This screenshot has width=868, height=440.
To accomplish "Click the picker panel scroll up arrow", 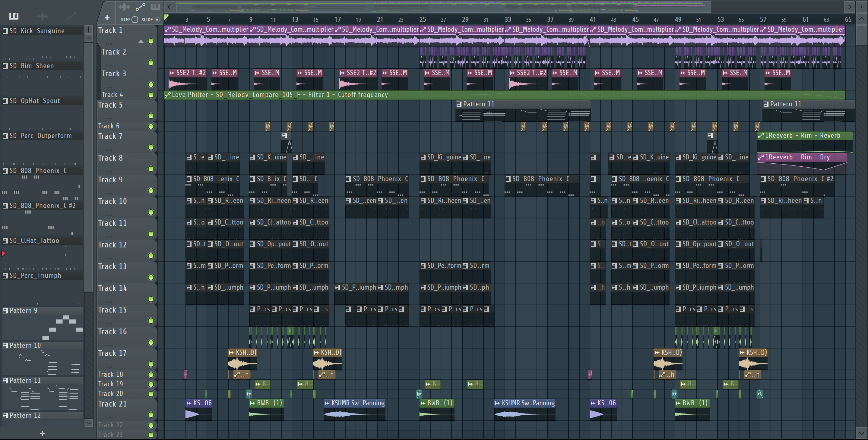I will [x=89, y=38].
